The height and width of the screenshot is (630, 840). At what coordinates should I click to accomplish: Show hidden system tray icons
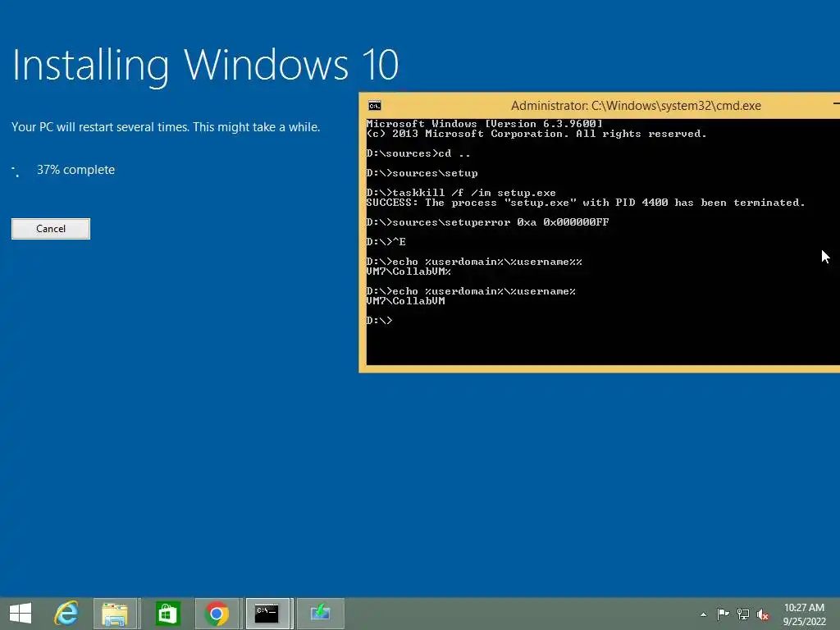(703, 614)
